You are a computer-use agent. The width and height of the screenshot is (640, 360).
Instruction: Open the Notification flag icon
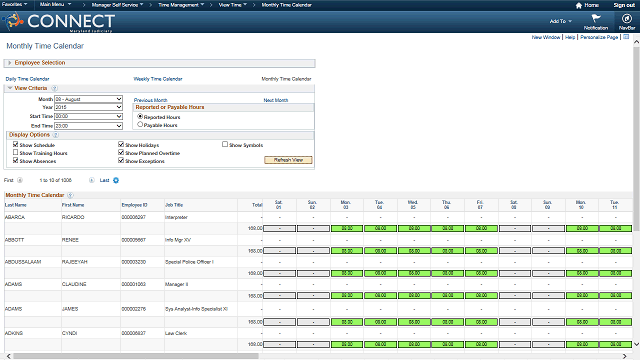(x=596, y=18)
